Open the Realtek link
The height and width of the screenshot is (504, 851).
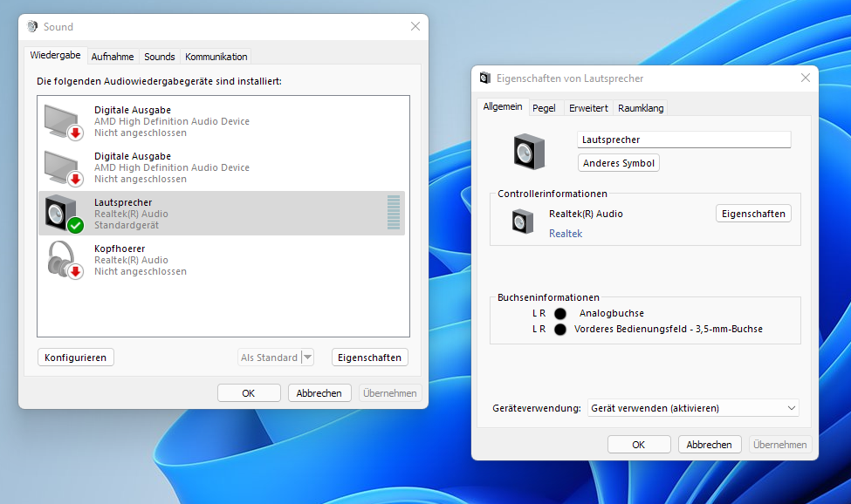click(x=566, y=234)
